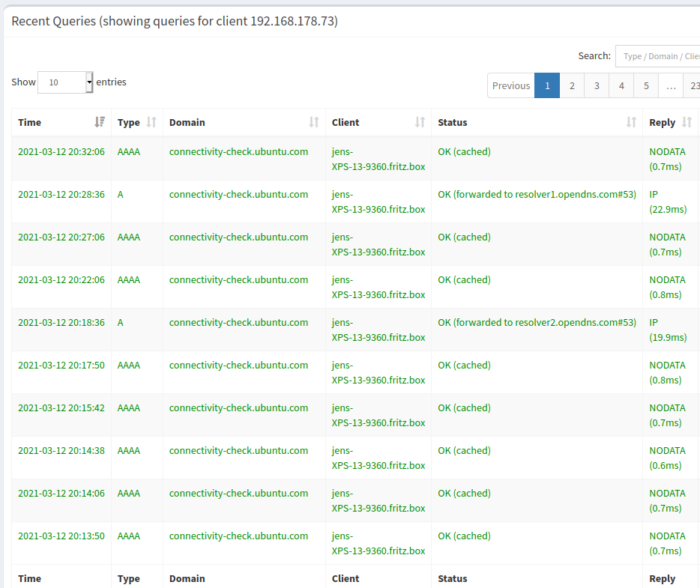Jump to pagination page 3

pyautogui.click(x=597, y=85)
